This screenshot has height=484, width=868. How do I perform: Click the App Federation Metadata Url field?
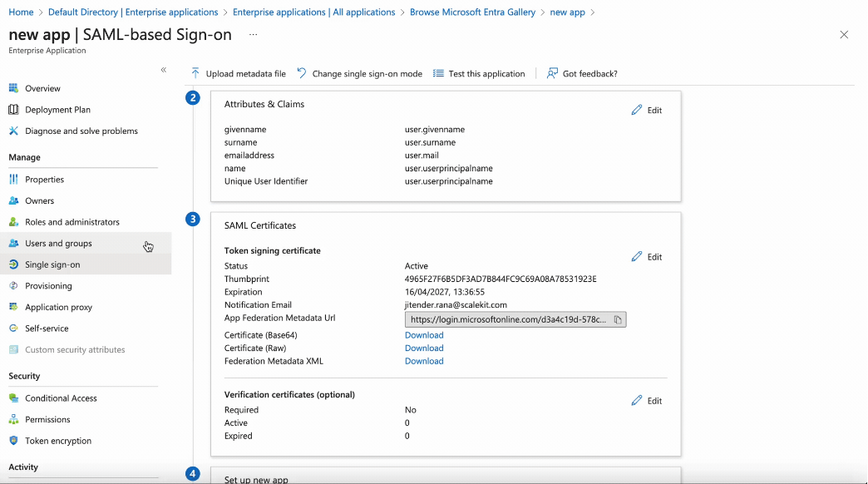[x=507, y=319]
